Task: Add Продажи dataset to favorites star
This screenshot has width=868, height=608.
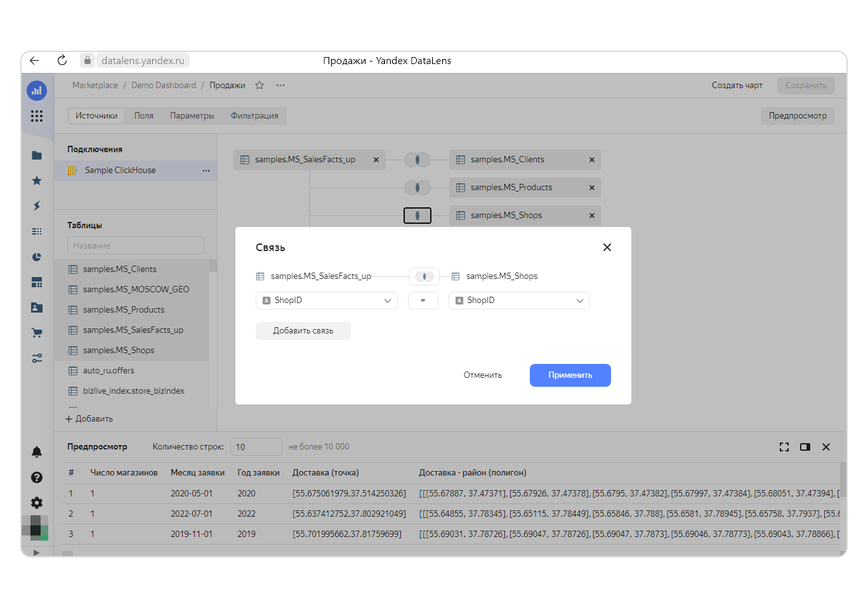Action: (x=260, y=86)
